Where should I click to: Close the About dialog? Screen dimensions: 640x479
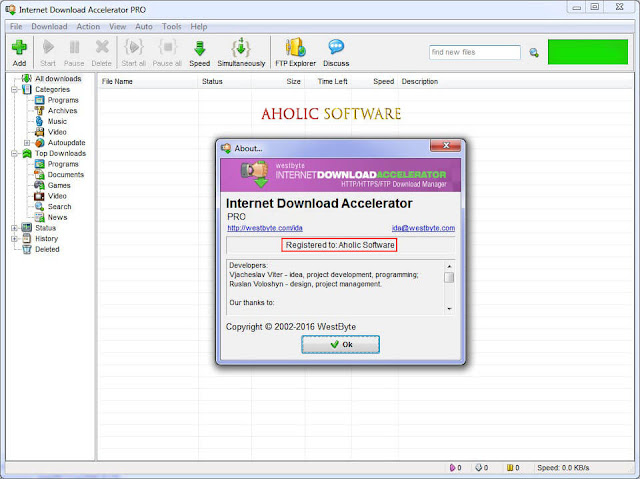tap(446, 145)
